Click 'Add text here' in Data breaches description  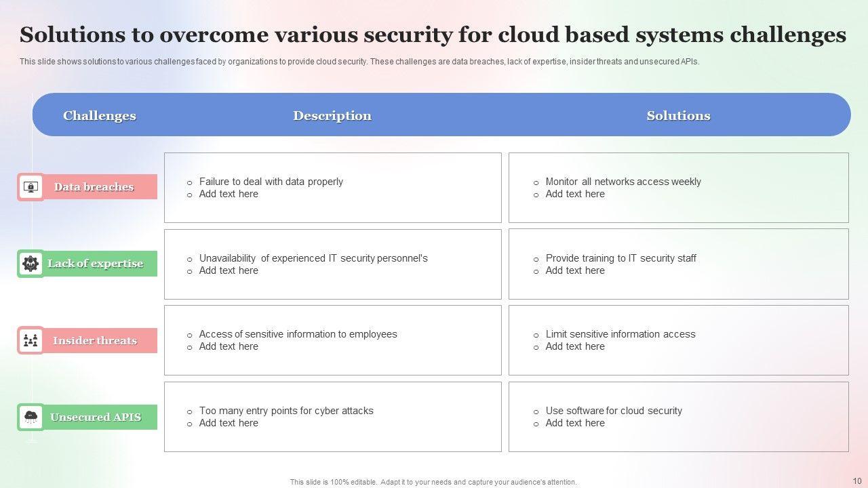coord(229,194)
